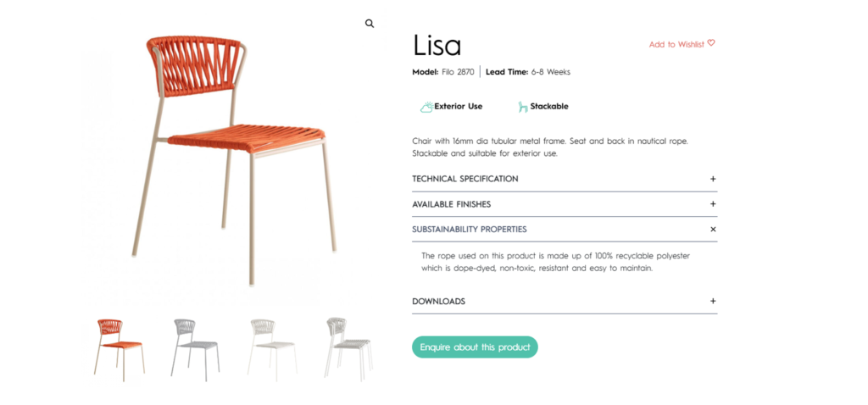Open the Technical Specification section
This screenshot has height=405, width=868.
click(x=465, y=179)
